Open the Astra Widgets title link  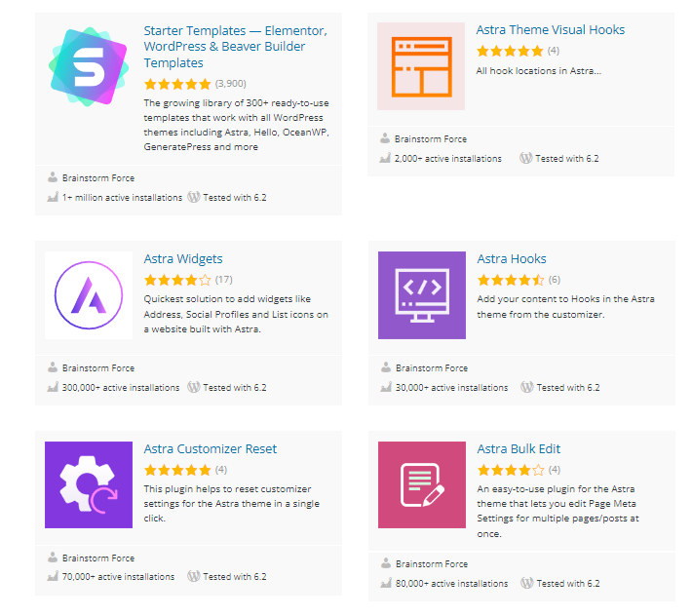coord(183,258)
